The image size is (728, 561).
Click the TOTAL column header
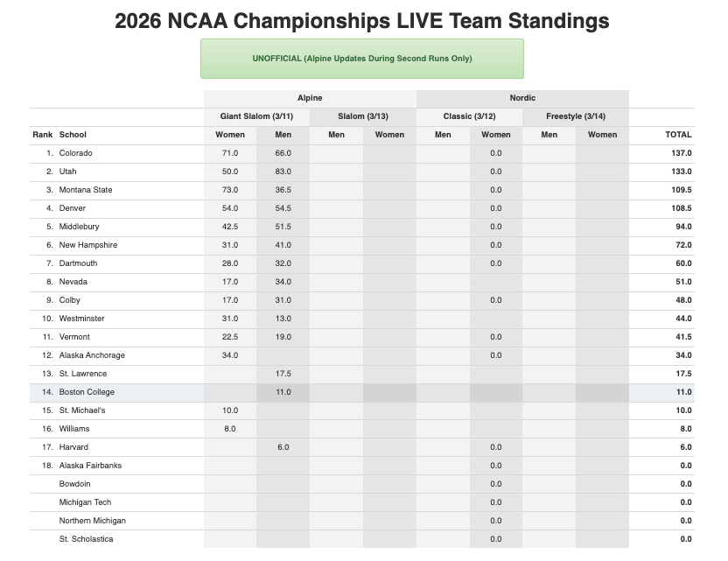point(678,135)
